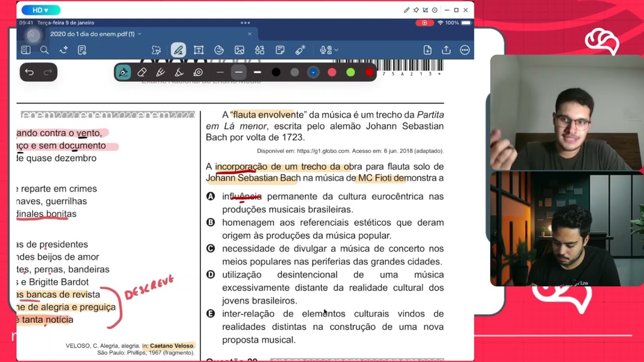This screenshot has width=644, height=362.
Task: Close the document tab
Action: (x=250, y=34)
